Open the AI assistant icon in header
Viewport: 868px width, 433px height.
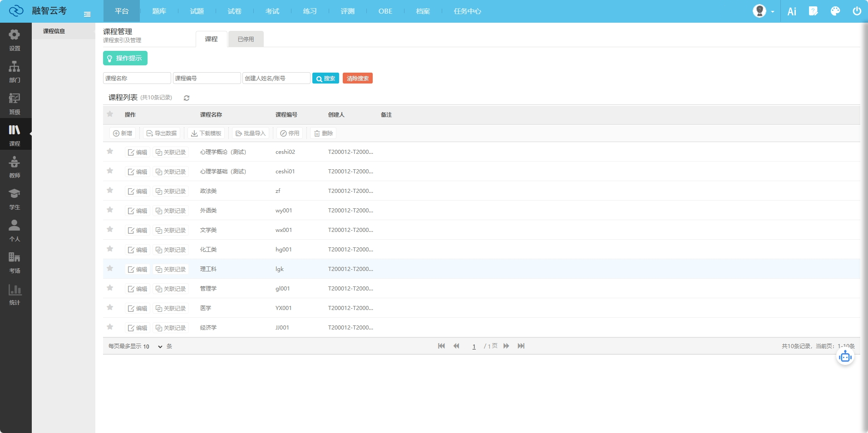pos(792,11)
